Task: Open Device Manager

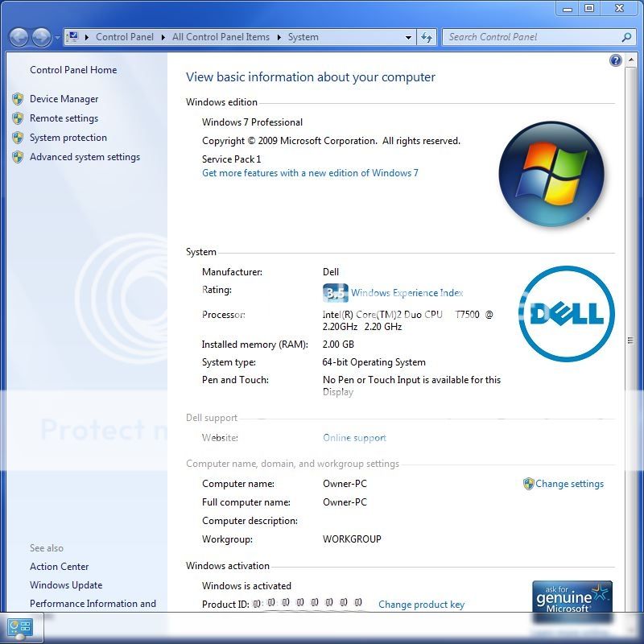Action: pyautogui.click(x=64, y=99)
